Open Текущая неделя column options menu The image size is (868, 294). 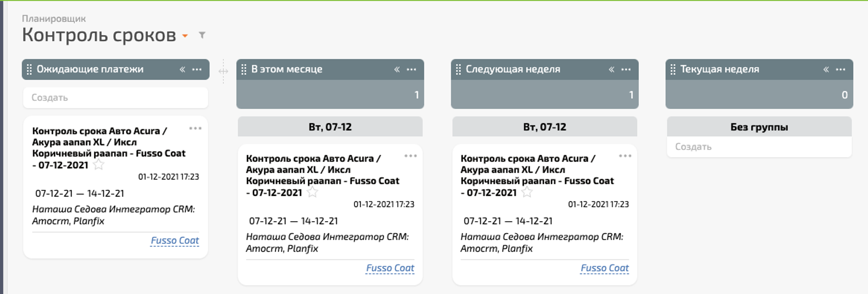[x=841, y=69]
